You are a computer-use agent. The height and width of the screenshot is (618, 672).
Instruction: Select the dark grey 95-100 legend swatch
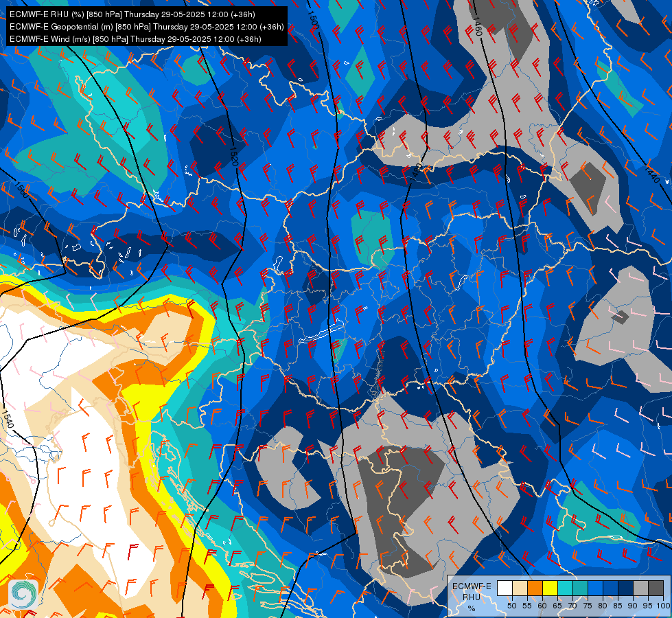[656, 588]
